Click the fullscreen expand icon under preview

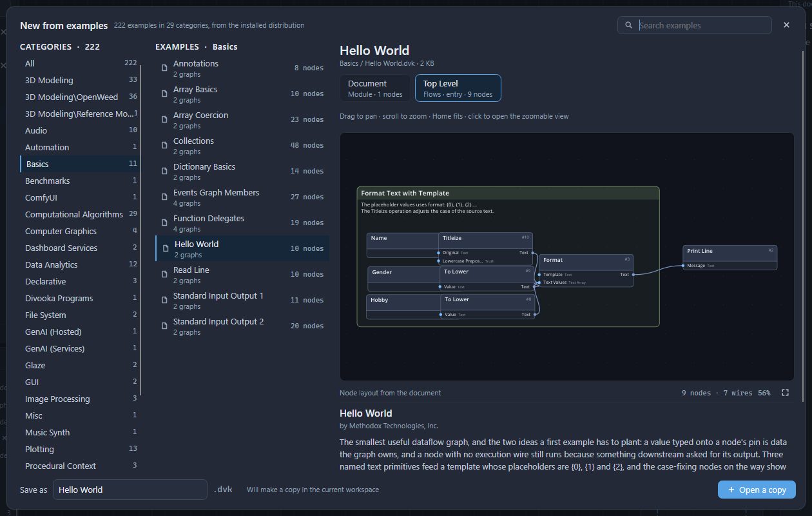[785, 393]
